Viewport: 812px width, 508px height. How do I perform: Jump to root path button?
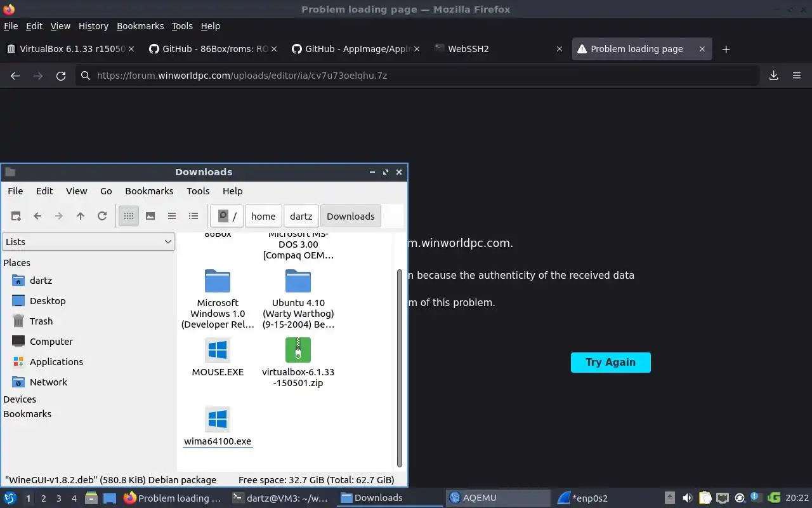227,216
